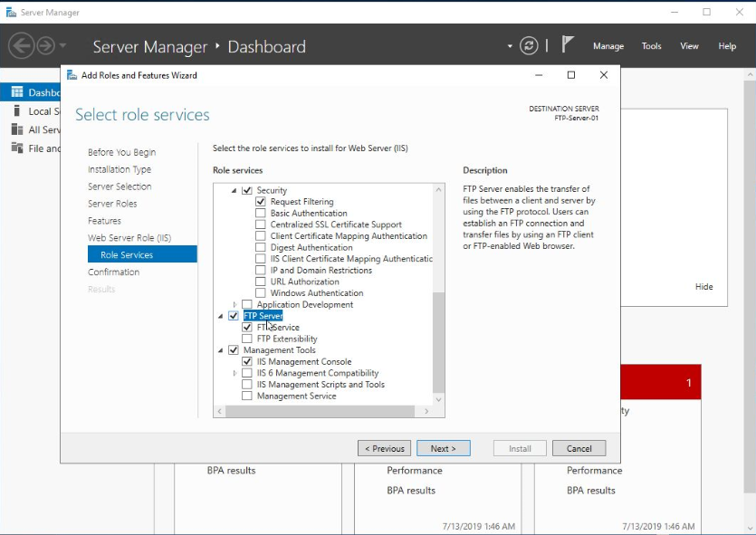Open dropdown arrow left of refresh
Viewport: 756px width, 535px height.
(510, 47)
